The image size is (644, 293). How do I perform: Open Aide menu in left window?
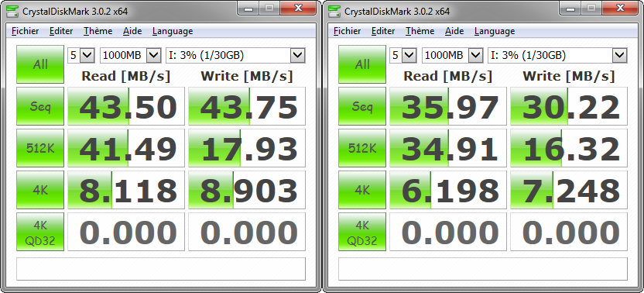[x=132, y=31]
